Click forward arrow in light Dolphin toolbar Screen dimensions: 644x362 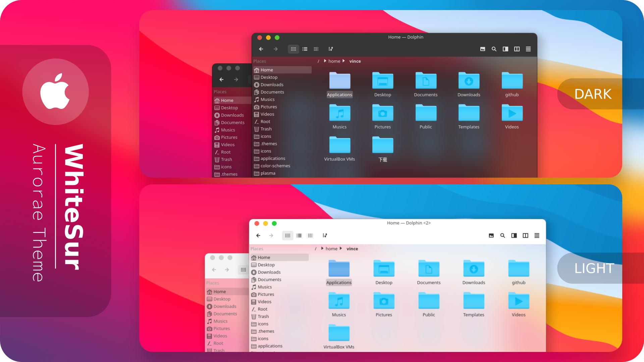[x=271, y=235]
